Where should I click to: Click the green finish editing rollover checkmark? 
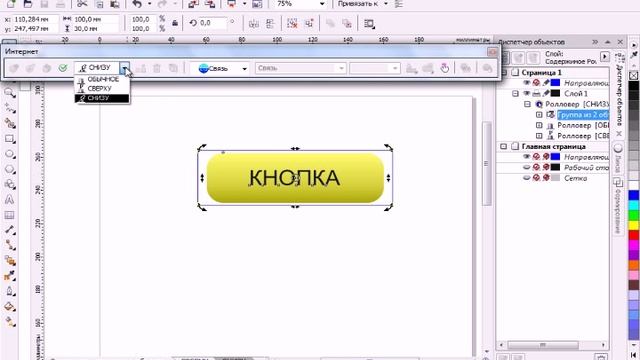pos(63,68)
